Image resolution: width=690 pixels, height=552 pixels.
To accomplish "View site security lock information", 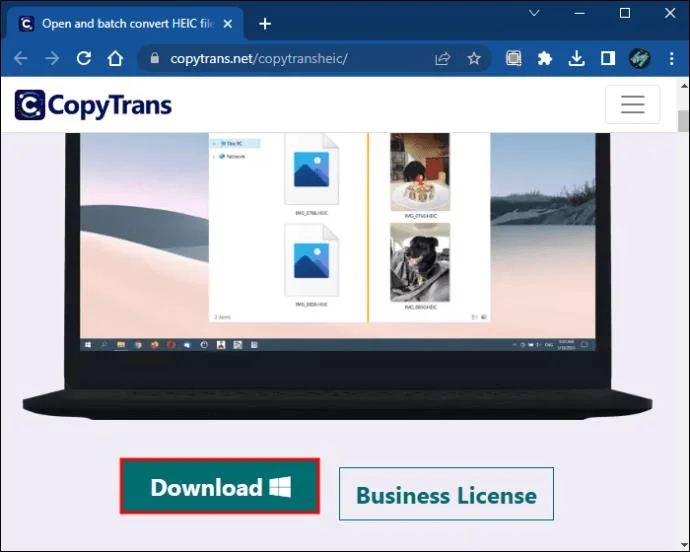I will [x=154, y=58].
